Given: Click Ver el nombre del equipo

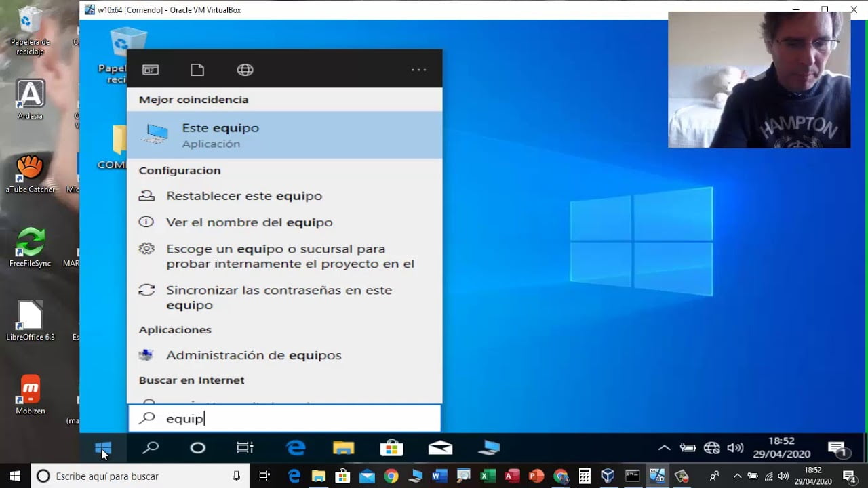Looking at the screenshot, I should (250, 222).
